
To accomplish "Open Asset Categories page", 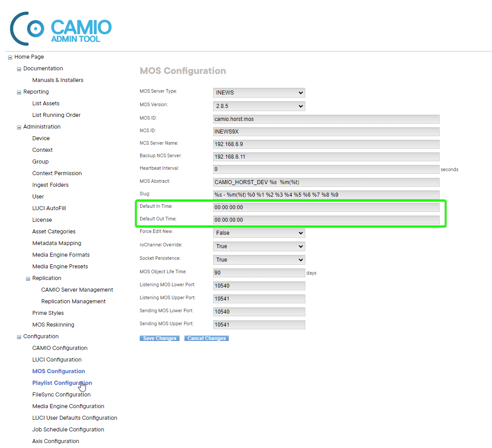I will click(54, 231).
